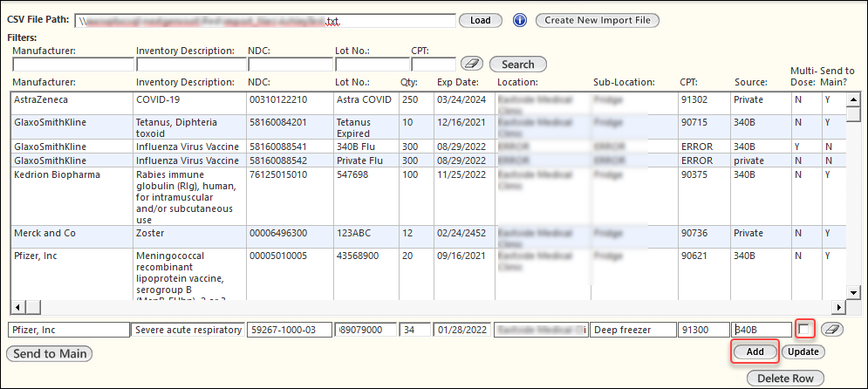Click the Zoster description cell
The width and height of the screenshot is (868, 389).
[x=190, y=237]
